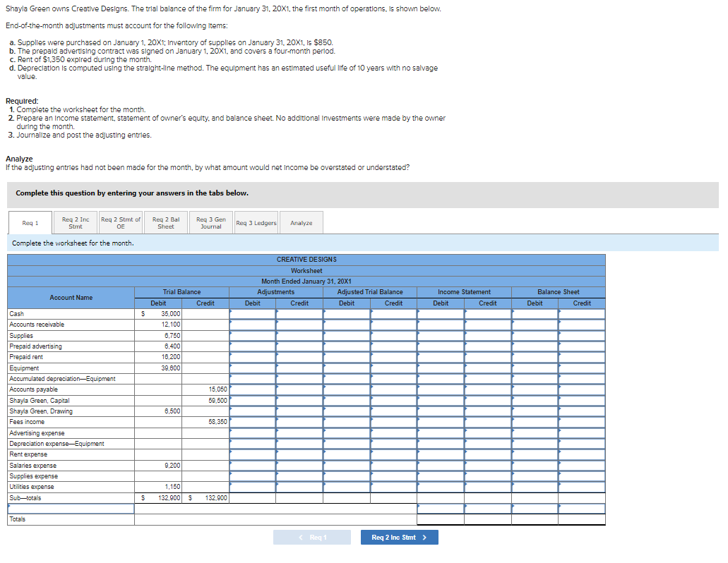The height and width of the screenshot is (563, 728).
Task: Open Req 2 Stmt of OE tab
Action: click(x=120, y=223)
